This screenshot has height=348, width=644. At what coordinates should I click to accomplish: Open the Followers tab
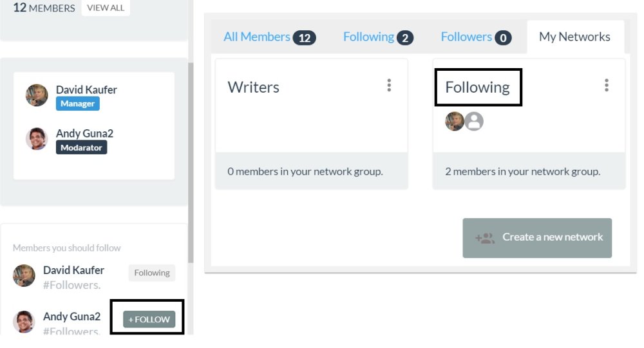tap(476, 37)
